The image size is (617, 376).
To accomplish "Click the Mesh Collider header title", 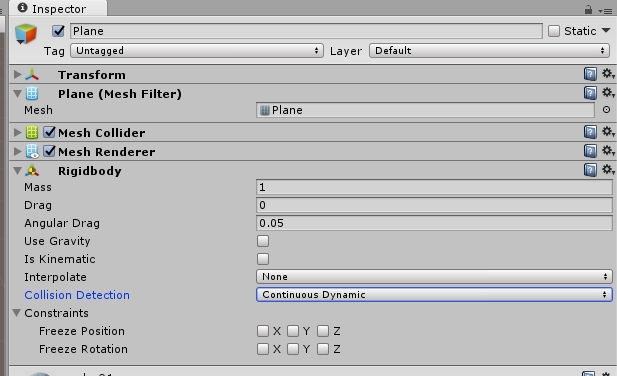I will tap(102, 133).
